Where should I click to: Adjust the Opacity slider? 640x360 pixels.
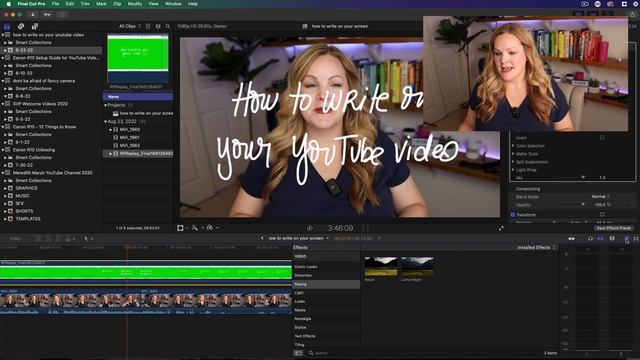click(x=583, y=204)
